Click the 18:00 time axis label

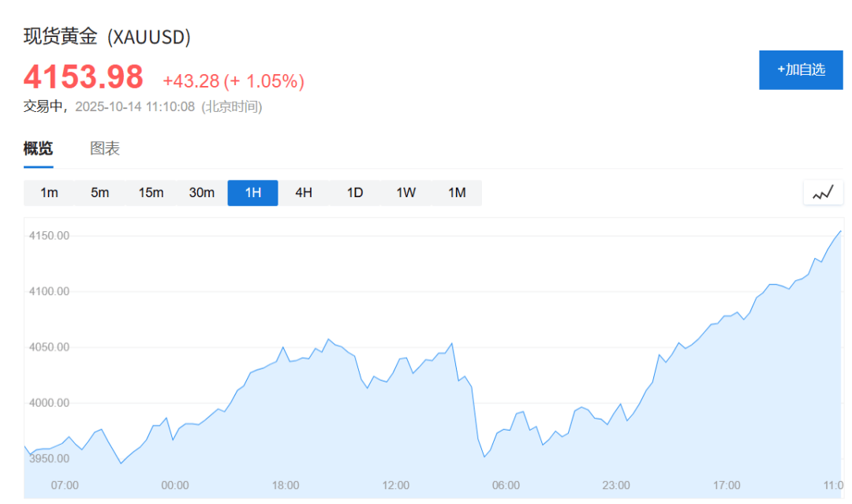click(x=286, y=485)
